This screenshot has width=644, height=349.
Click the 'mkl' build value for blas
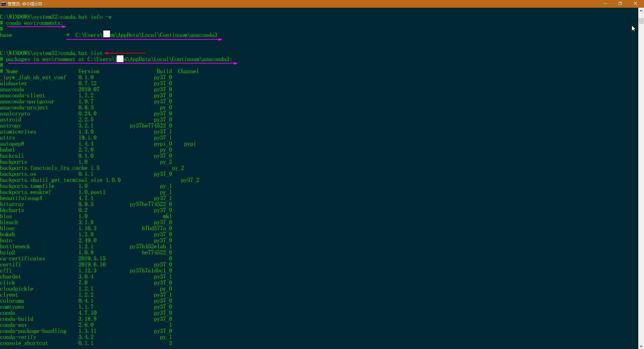click(x=167, y=216)
